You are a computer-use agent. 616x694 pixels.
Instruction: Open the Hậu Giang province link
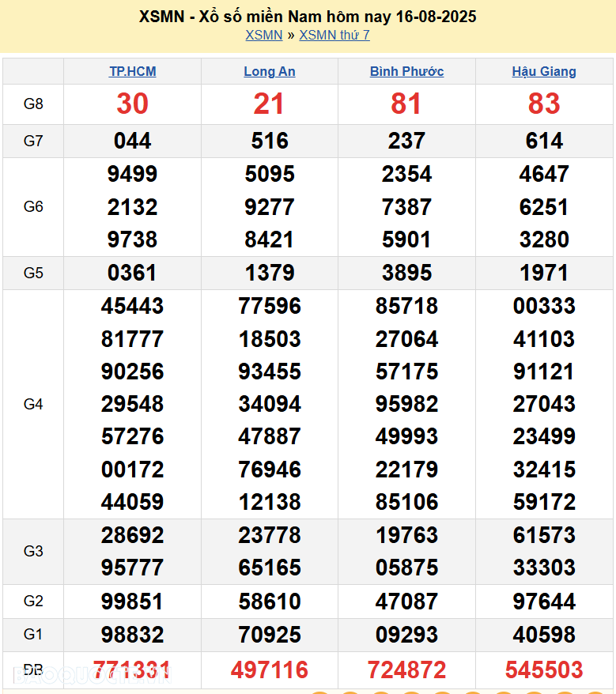click(x=544, y=71)
